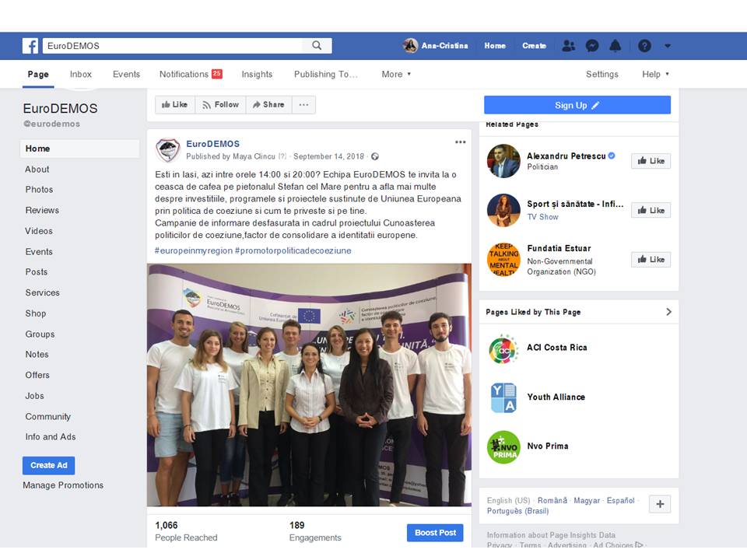Open the page actions ellipsis button
Image resolution: width=747 pixels, height=560 pixels.
pyautogui.click(x=304, y=105)
